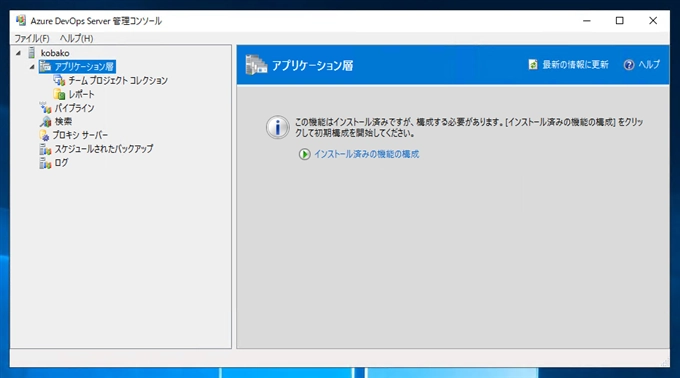Click the アプリケーション層 header title text
This screenshot has width=680, height=378.
[312, 65]
